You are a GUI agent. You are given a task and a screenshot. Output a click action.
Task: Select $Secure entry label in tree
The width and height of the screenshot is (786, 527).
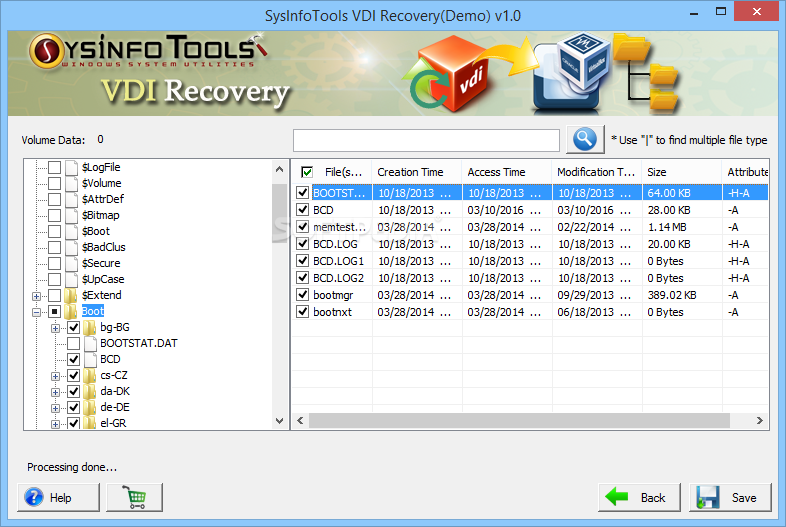coord(101,263)
